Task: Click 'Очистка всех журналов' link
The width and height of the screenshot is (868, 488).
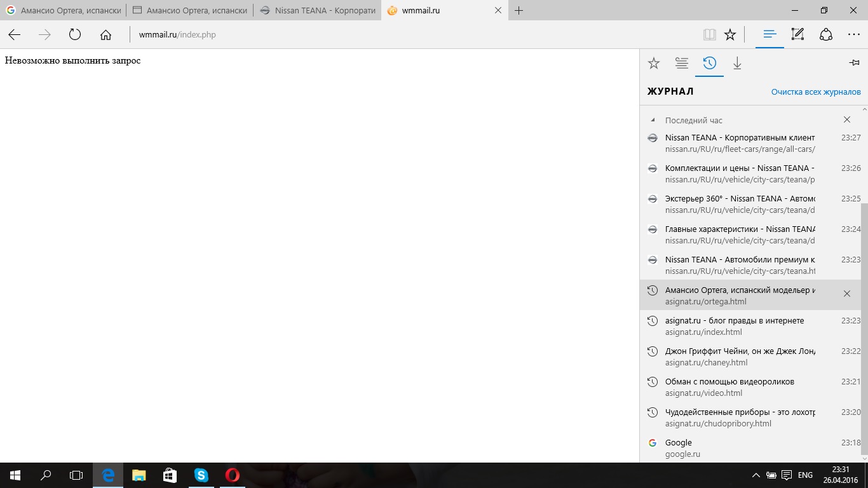Action: pos(816,92)
